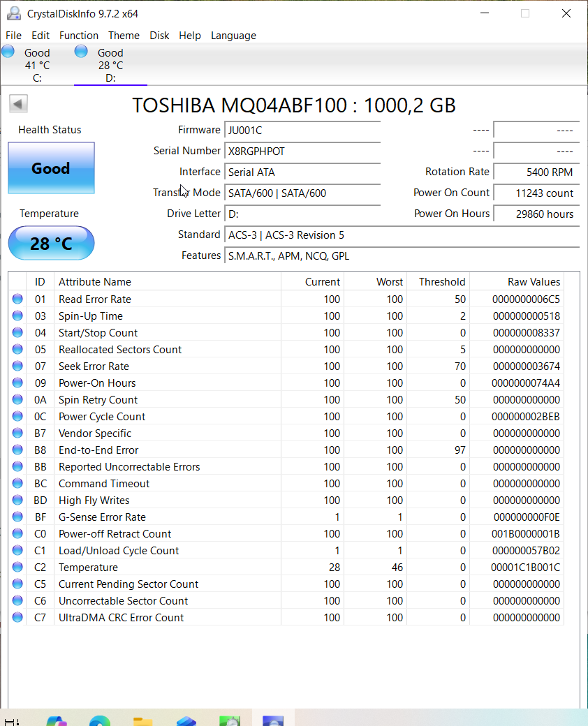
Task: Click the Rotation Rate value 5400 RPM
Action: tap(536, 172)
